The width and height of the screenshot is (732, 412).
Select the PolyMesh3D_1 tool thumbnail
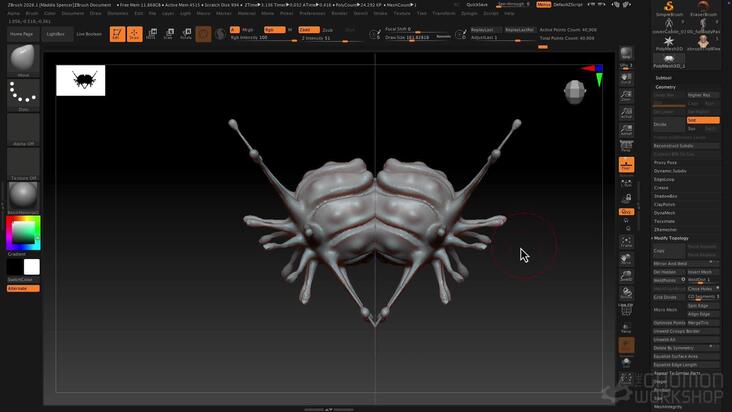click(x=669, y=61)
